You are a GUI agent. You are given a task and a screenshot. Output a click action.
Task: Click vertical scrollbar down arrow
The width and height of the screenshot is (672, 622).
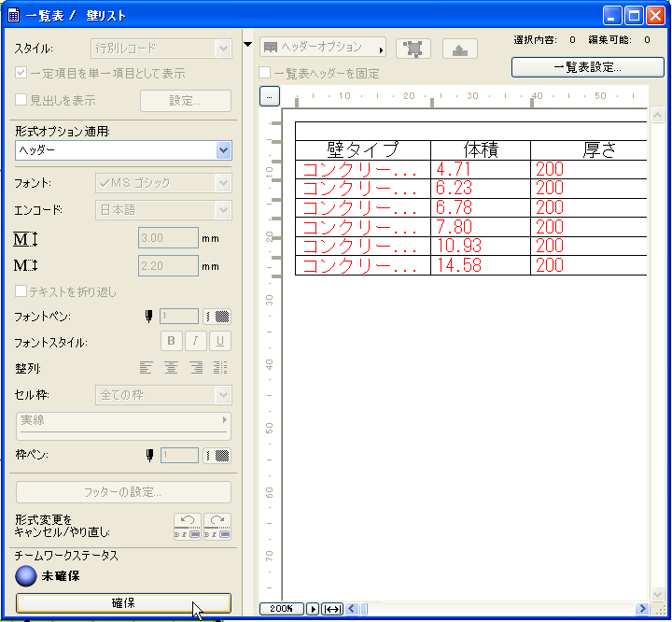[x=657, y=594]
